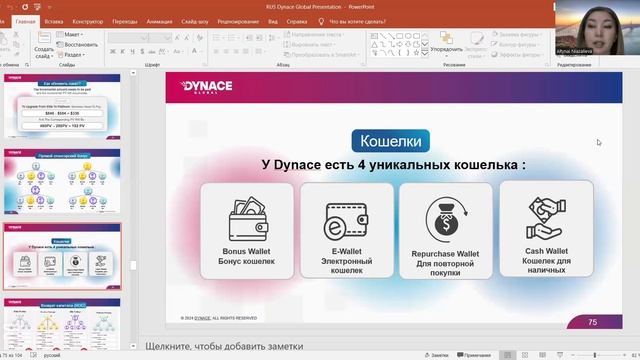Click the decrease list level icon
This screenshot has width=640, height=360.
249,38
